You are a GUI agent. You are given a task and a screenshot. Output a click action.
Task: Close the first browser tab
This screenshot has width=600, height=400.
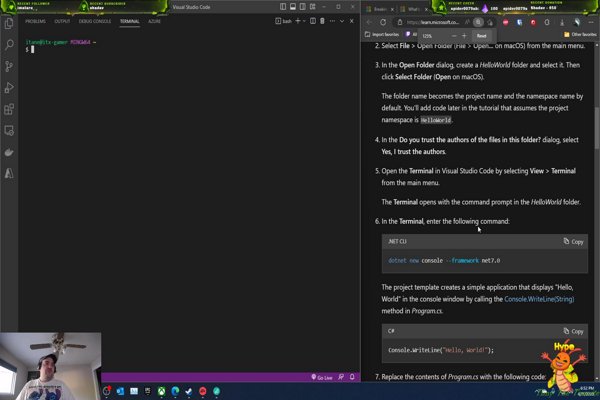click(x=392, y=9)
